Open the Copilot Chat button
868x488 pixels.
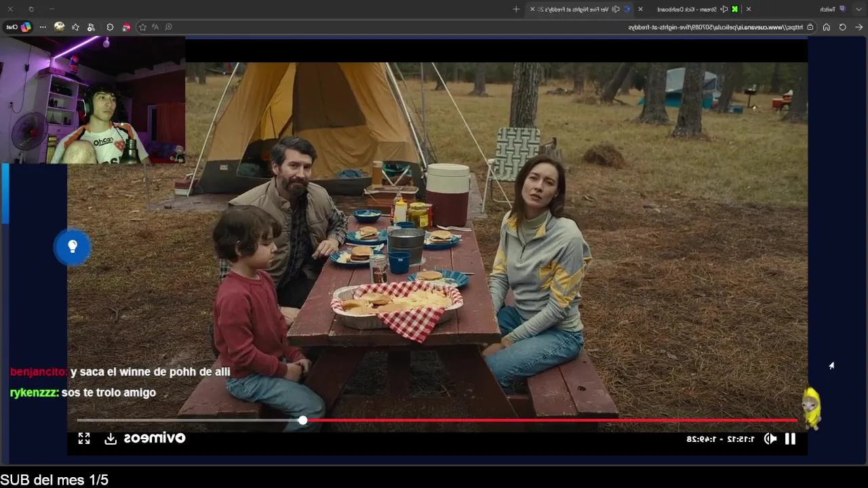(x=18, y=27)
